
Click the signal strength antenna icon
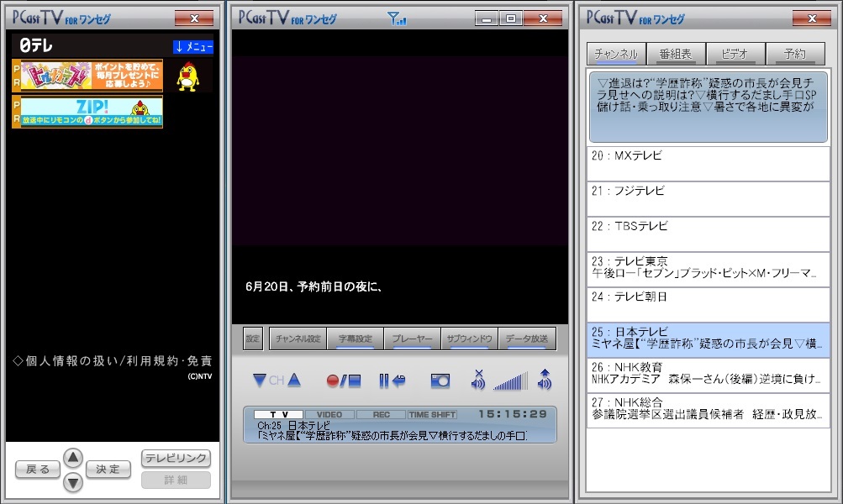pos(397,18)
